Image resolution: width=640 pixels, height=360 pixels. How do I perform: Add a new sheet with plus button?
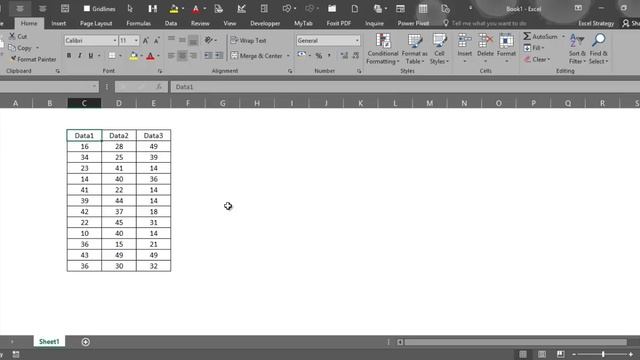85,342
